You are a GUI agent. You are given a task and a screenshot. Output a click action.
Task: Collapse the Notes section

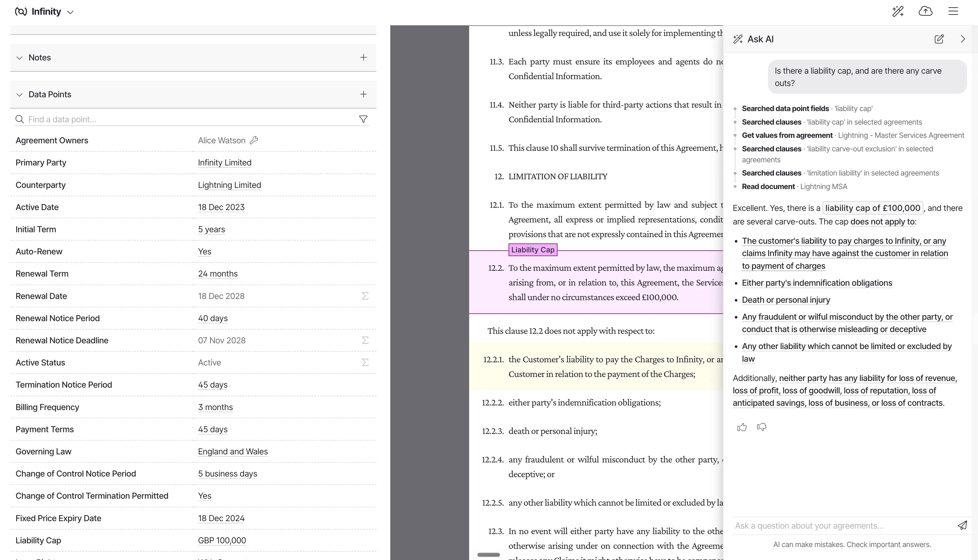(x=19, y=58)
